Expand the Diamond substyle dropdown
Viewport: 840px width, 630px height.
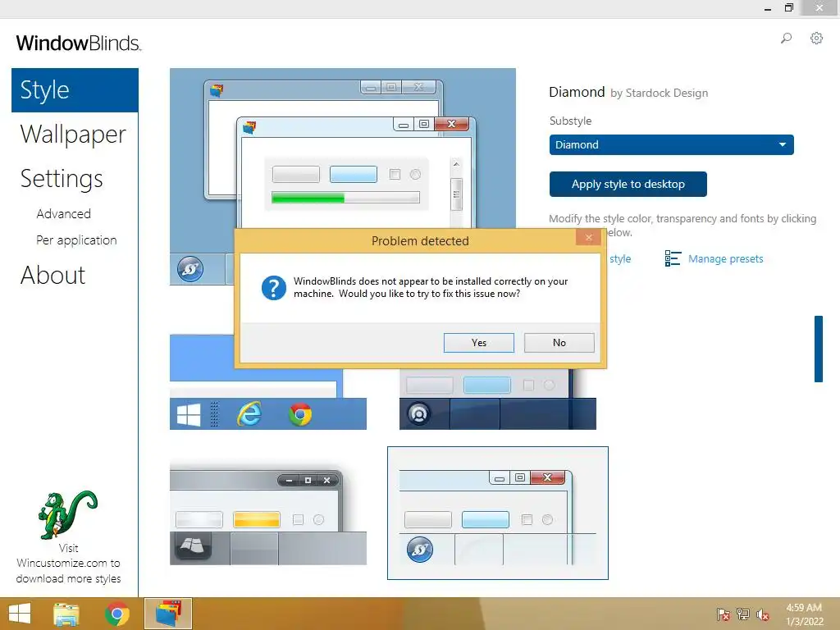click(x=671, y=144)
